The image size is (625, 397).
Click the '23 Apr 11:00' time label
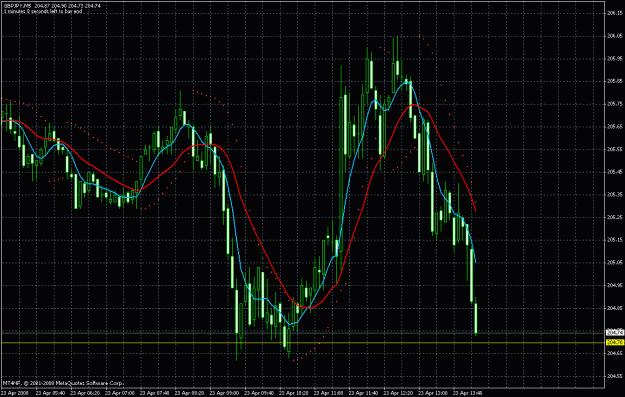pyautogui.click(x=327, y=393)
